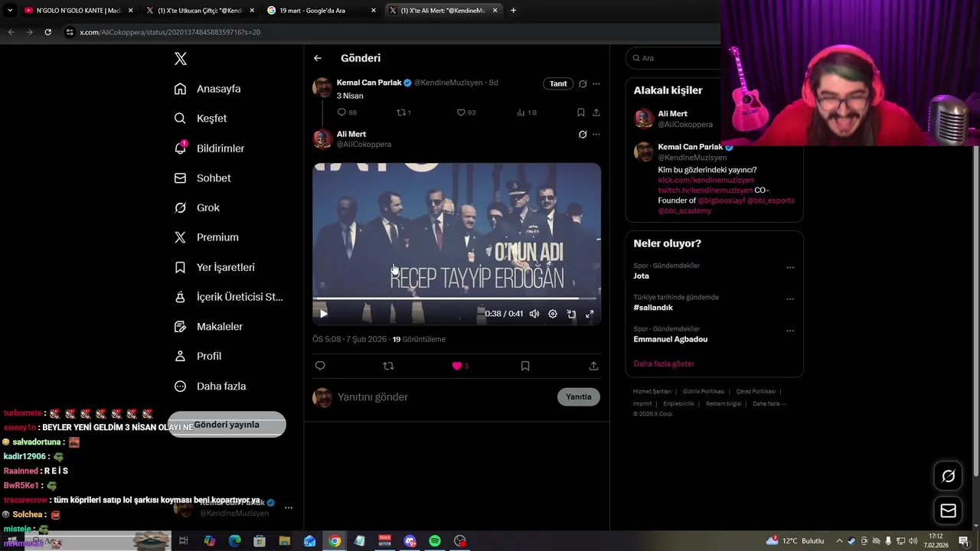Open video settings gear
Image resolution: width=980 pixels, height=551 pixels.
tap(553, 314)
